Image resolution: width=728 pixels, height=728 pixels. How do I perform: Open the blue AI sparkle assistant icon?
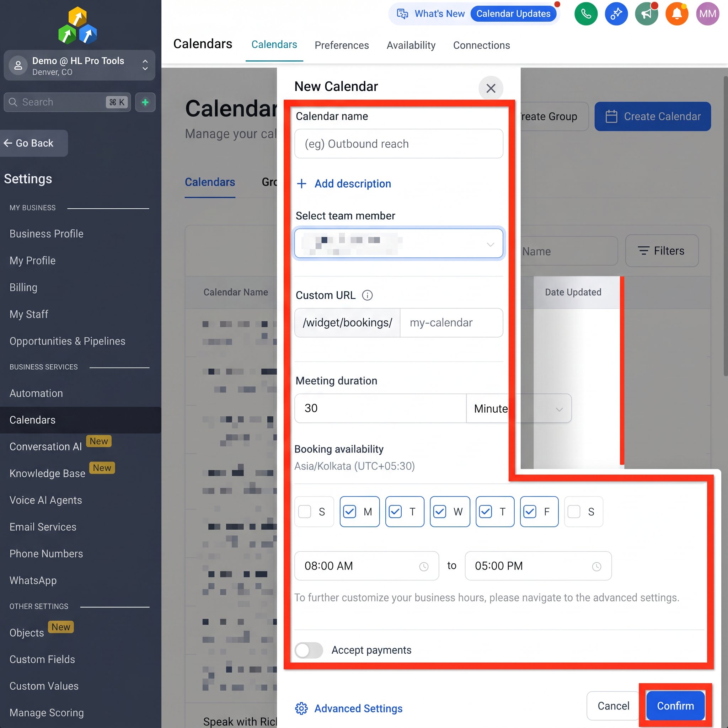click(616, 14)
